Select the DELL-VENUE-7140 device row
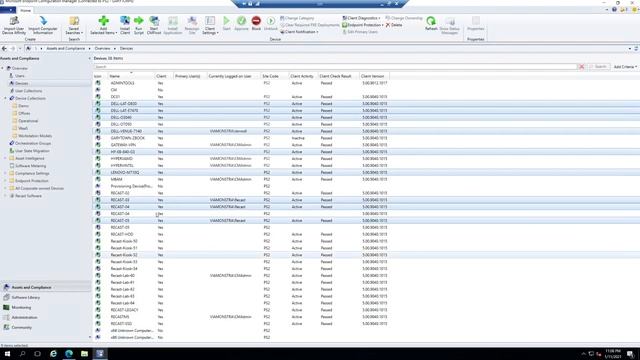Viewport: 640px width, 360px height. 241,131
